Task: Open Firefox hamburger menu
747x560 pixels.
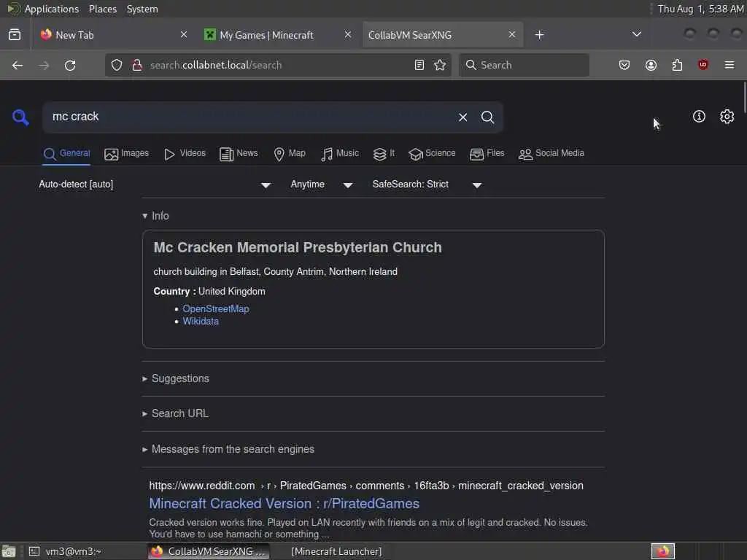Action: [729, 65]
